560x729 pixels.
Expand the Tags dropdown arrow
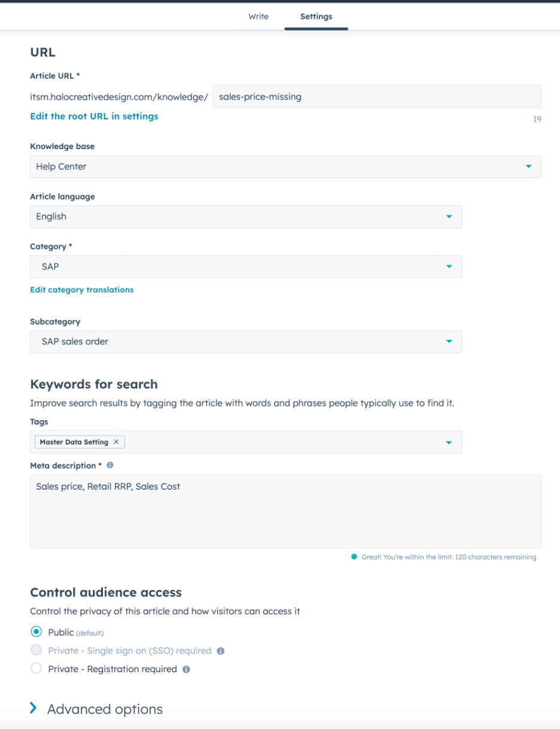point(449,442)
